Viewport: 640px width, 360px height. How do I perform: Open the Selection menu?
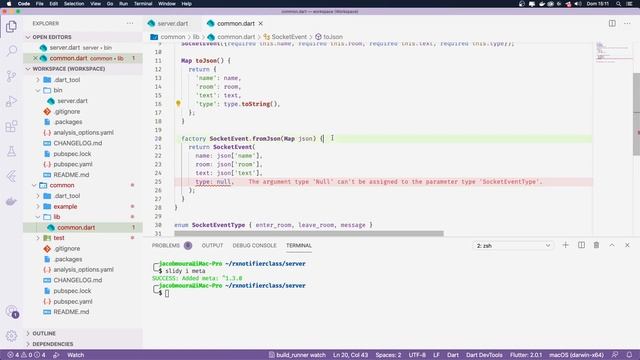point(74,4)
